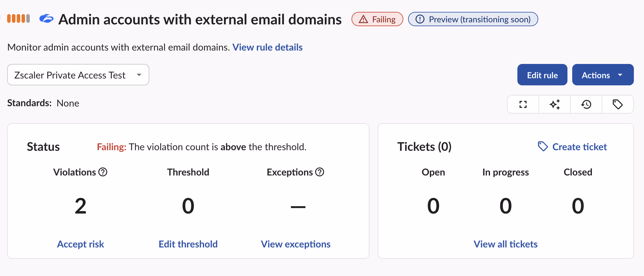This screenshot has height=276, width=644.
Task: Click the fullscreen expand icon
Action: click(523, 104)
